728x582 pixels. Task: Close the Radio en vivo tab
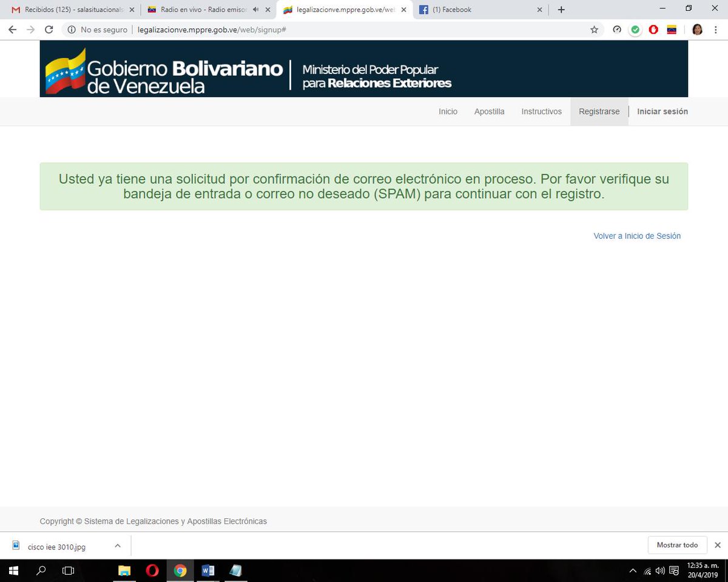[268, 10]
